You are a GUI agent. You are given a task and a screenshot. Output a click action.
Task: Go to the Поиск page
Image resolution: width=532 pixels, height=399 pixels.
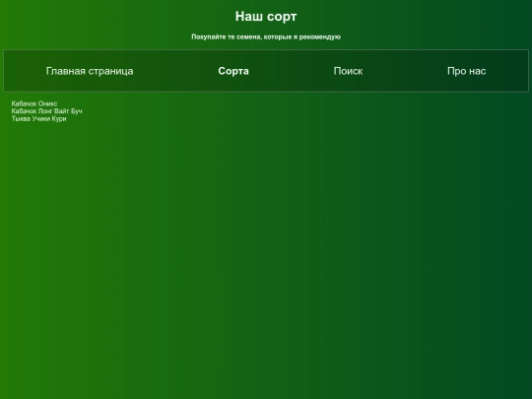click(x=348, y=71)
